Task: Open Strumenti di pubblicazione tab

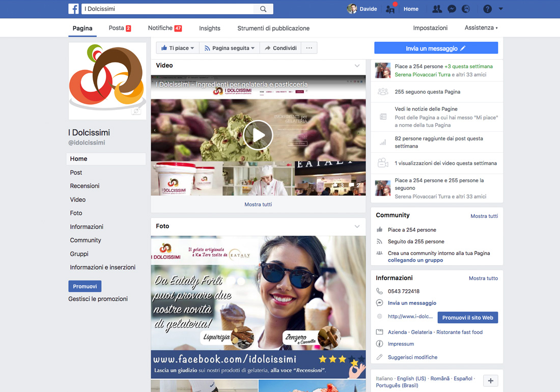Action: point(273,28)
